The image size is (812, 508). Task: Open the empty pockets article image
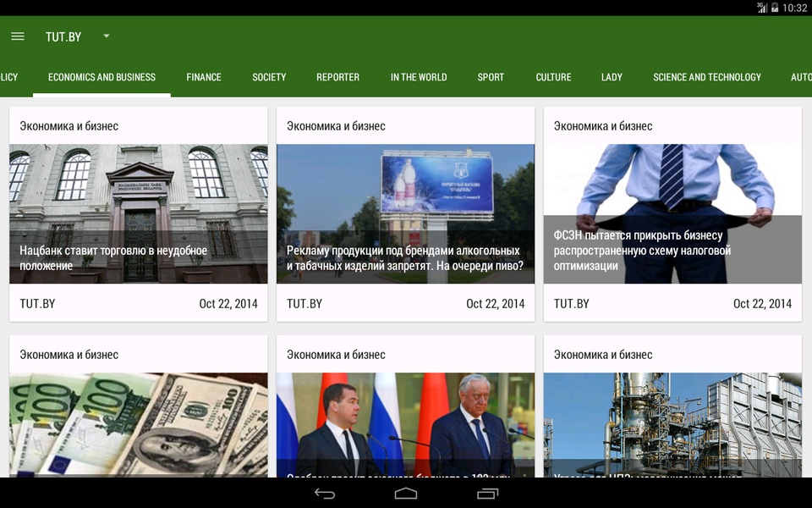tap(672, 213)
